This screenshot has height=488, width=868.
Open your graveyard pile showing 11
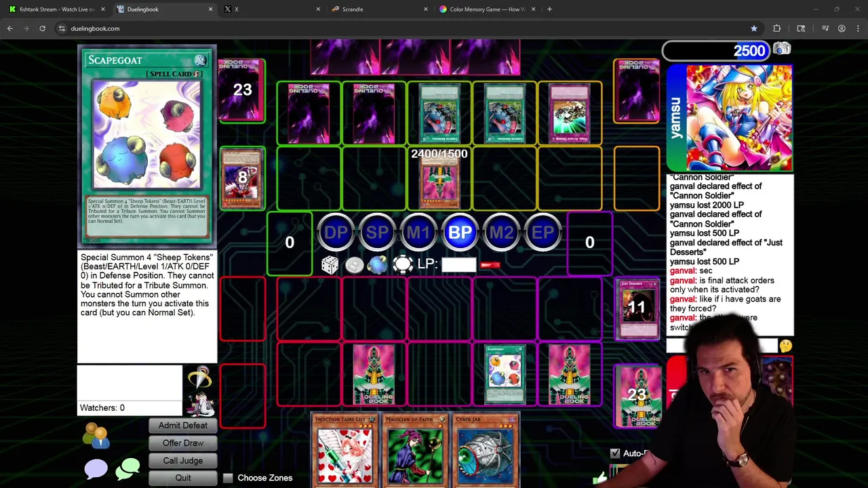(x=637, y=308)
